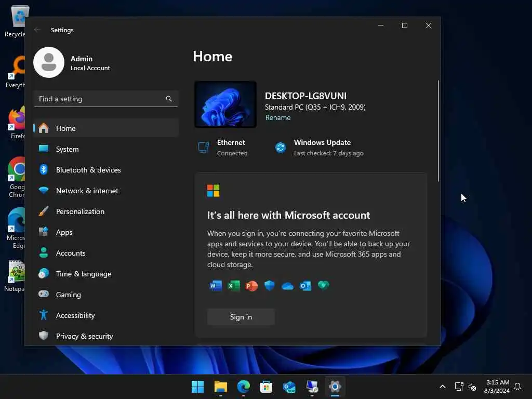The width and height of the screenshot is (532, 399).
Task: Open Gaming settings category
Action: [106, 294]
